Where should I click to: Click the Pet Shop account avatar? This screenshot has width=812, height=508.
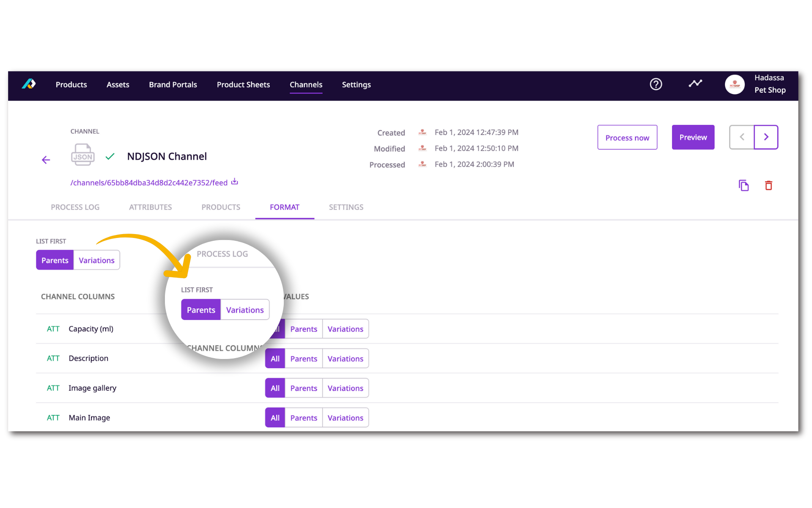click(735, 84)
